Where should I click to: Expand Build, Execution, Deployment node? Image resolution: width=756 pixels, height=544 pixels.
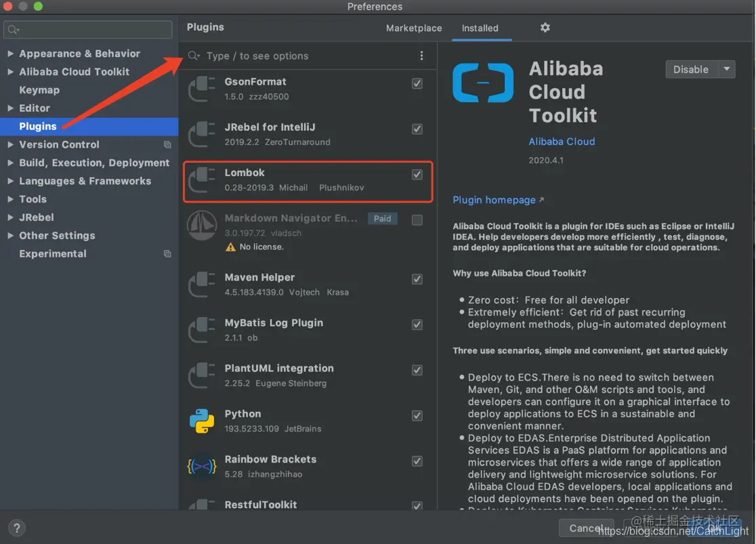pos(10,163)
